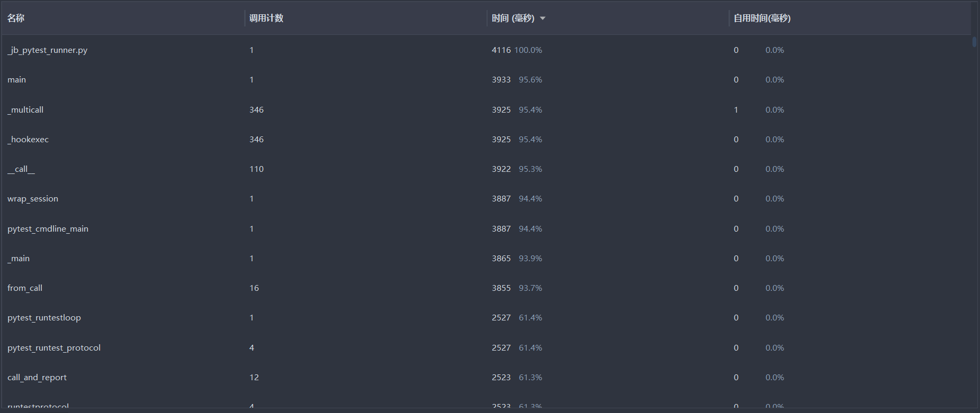
Task: Sort by the 调用计数 column header
Action: (x=266, y=19)
